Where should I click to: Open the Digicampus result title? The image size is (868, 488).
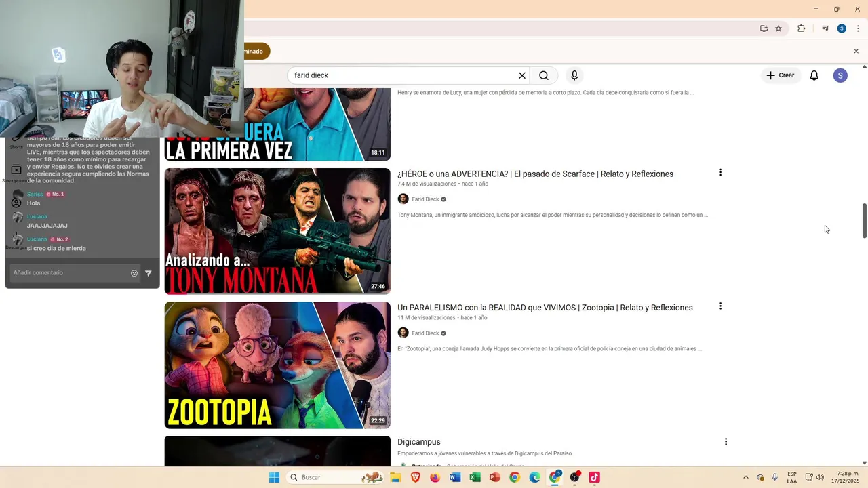tap(418, 442)
